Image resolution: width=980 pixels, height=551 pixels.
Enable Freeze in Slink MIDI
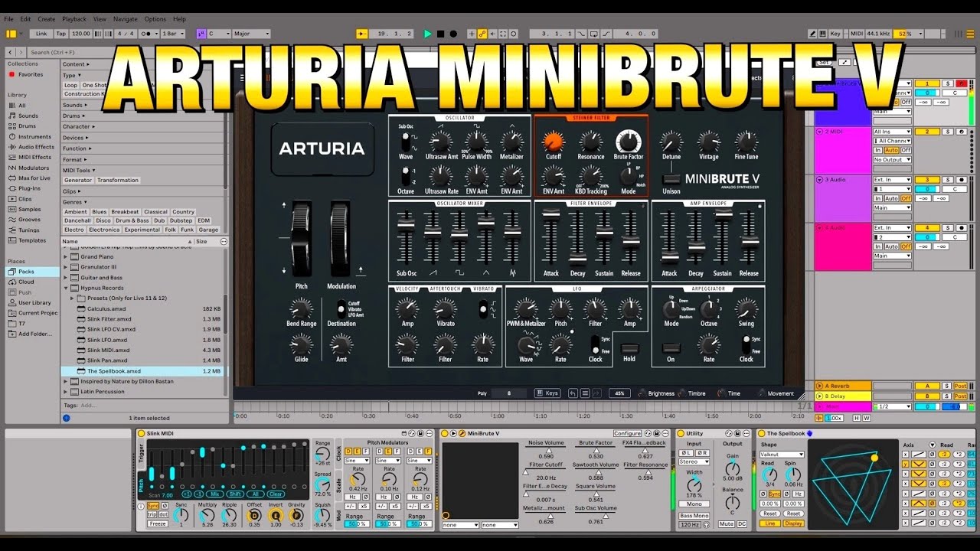click(x=158, y=523)
